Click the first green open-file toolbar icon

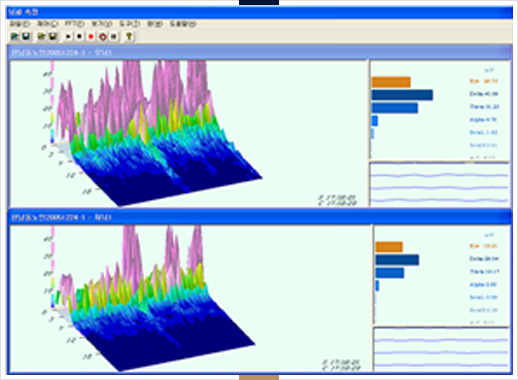coord(15,36)
